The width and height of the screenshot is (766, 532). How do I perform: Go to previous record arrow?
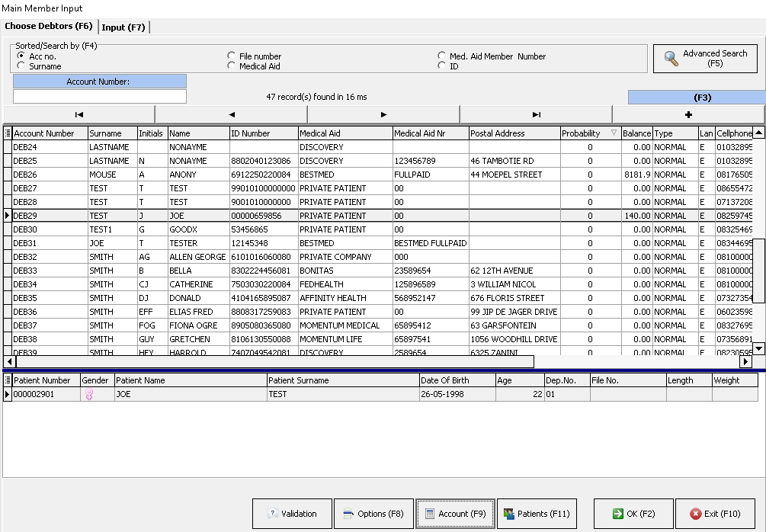232,114
